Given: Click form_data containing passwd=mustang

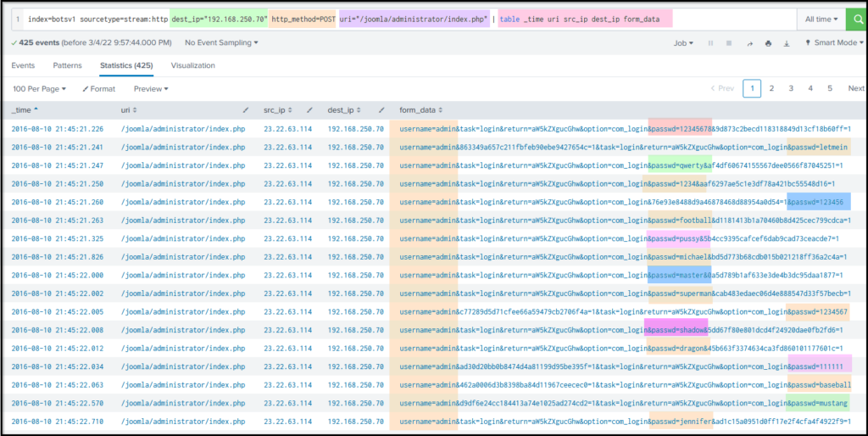Looking at the screenshot, I should pos(623,403).
